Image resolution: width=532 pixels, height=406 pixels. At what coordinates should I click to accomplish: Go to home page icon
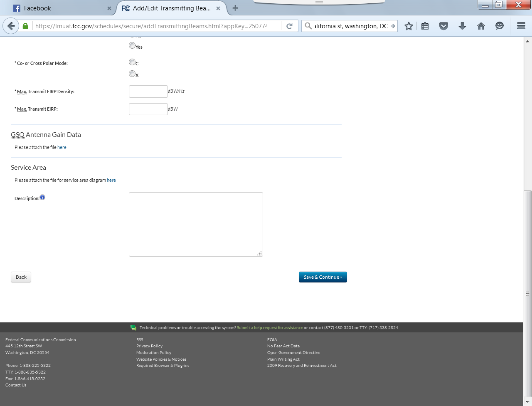pos(481,26)
